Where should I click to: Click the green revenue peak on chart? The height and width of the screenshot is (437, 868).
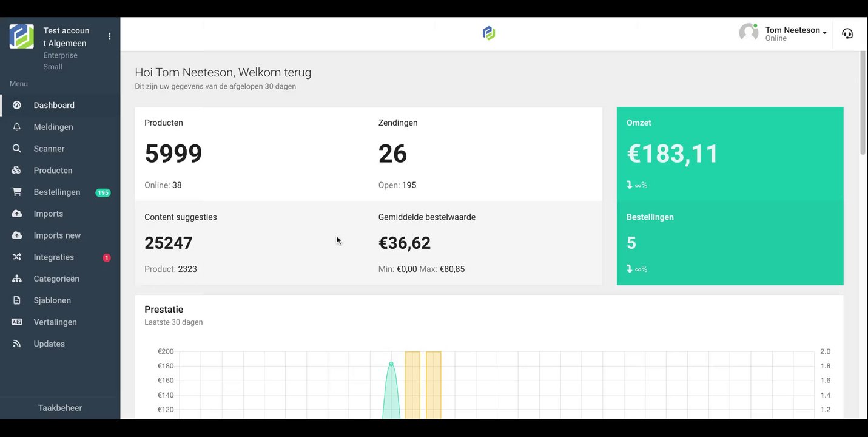(x=391, y=364)
